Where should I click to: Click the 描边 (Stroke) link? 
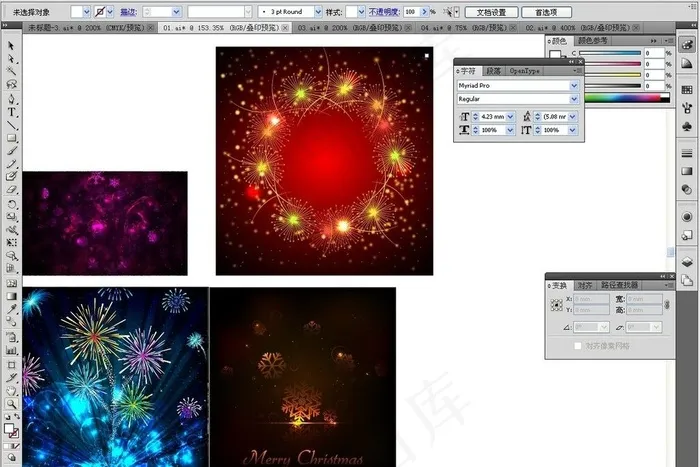pyautogui.click(x=128, y=12)
